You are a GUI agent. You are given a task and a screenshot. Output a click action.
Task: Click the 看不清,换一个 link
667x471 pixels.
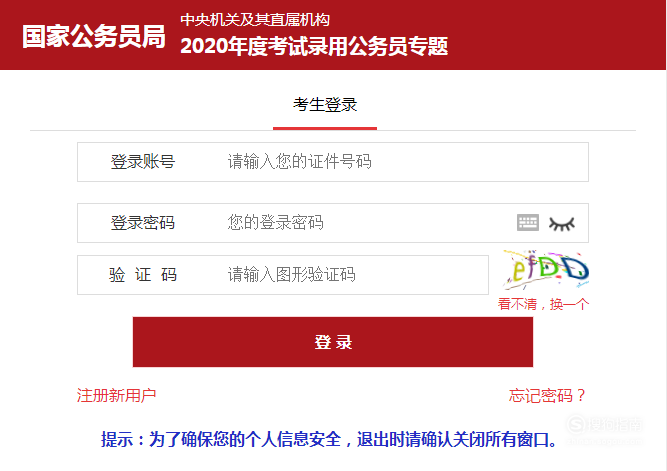click(543, 304)
